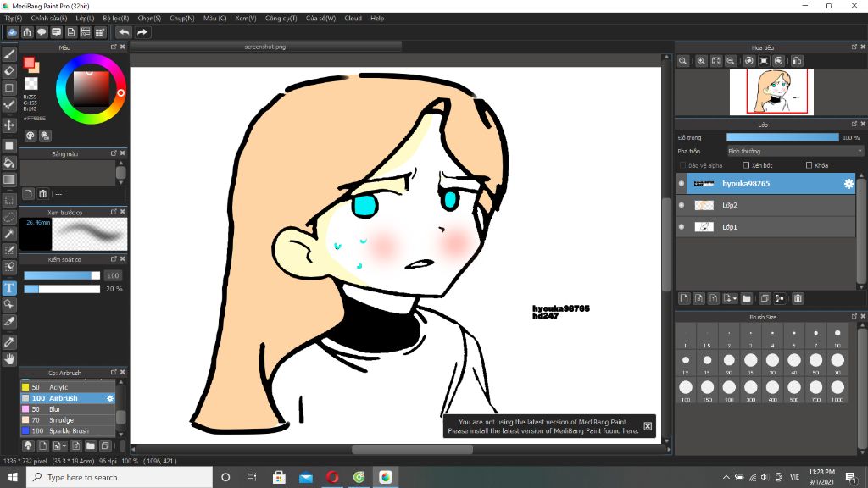This screenshot has width=868, height=488.
Task: Select the Lasso tool
Action: [8, 217]
